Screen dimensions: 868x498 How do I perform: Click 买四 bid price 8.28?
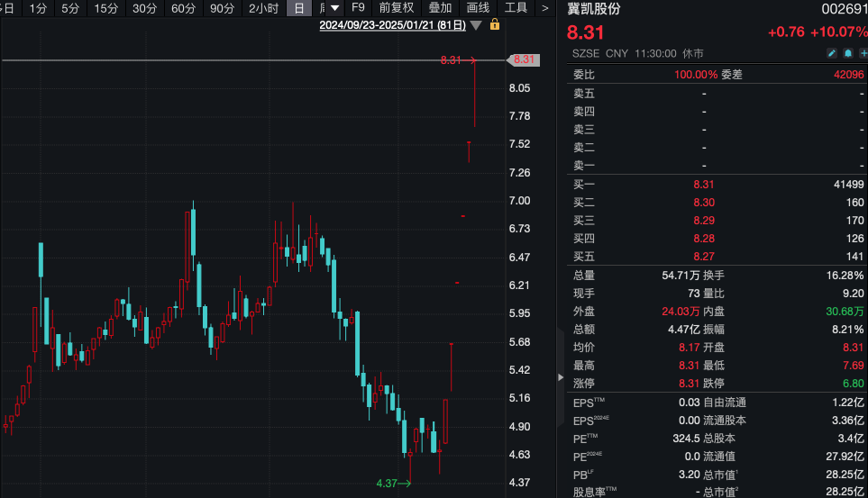[704, 239]
